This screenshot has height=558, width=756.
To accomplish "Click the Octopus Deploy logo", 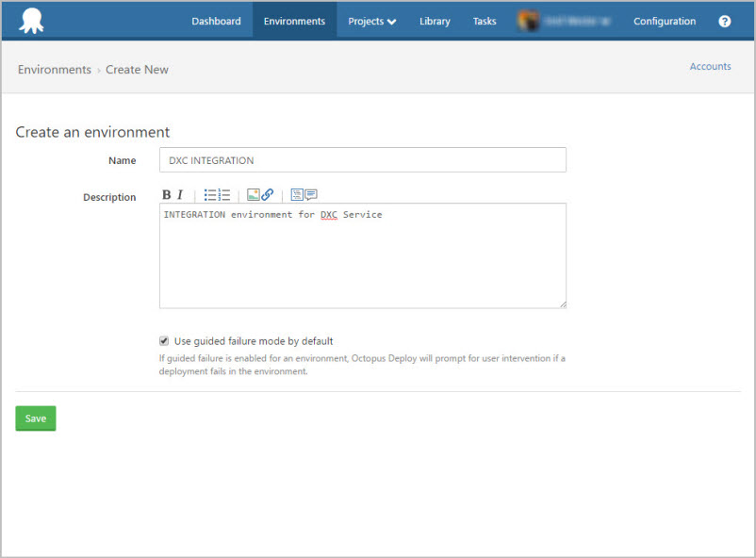I will pyautogui.click(x=31, y=21).
